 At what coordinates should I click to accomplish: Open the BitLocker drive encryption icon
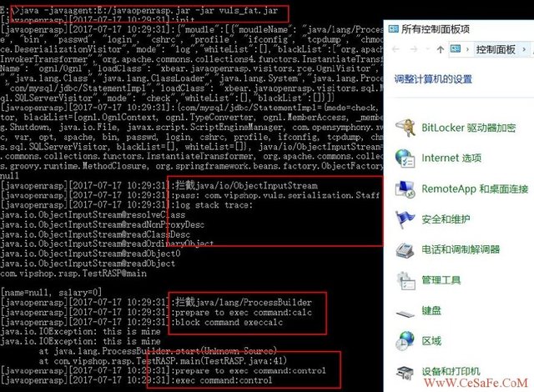pyautogui.click(x=406, y=128)
